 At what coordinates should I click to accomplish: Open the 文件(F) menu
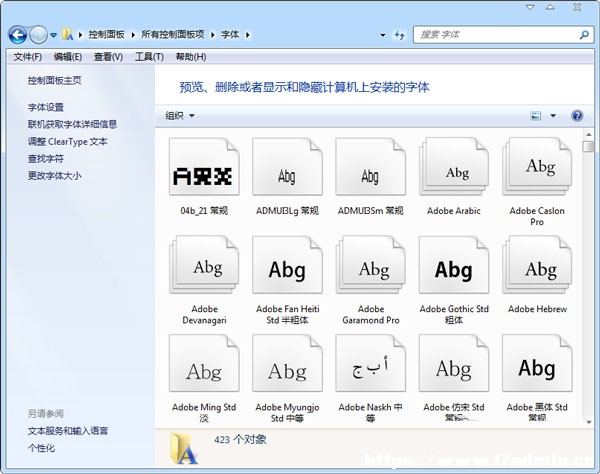click(x=28, y=57)
